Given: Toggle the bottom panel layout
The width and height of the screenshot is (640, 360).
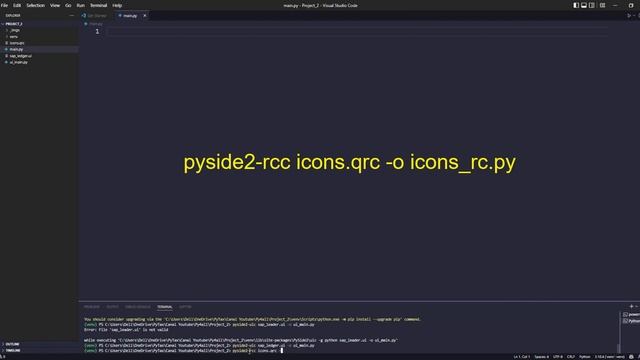Looking at the screenshot, I should (584, 5).
